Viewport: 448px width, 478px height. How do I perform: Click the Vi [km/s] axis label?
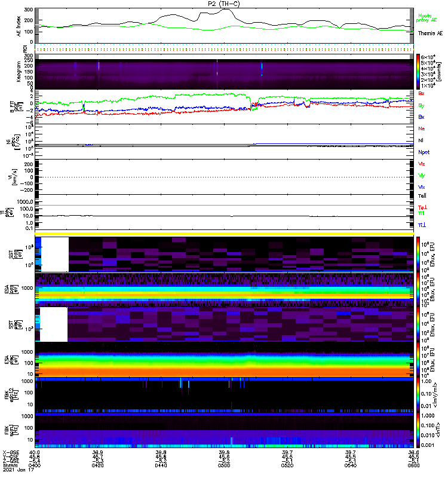14,177
